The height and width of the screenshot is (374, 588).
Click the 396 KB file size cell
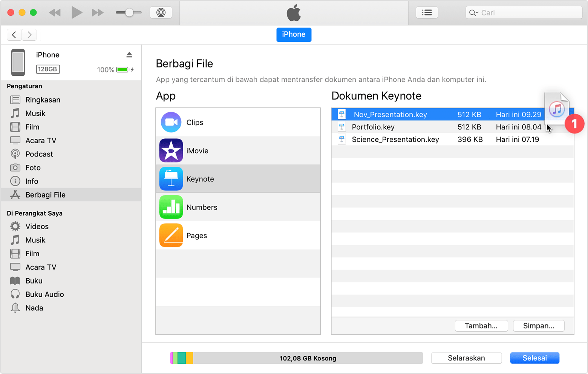coord(470,139)
